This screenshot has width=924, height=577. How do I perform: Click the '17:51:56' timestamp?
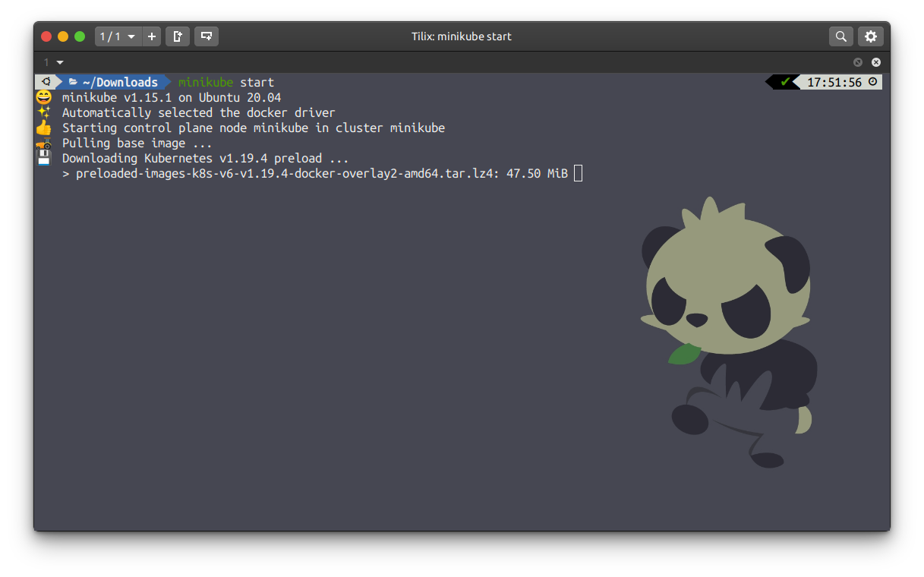click(x=834, y=82)
